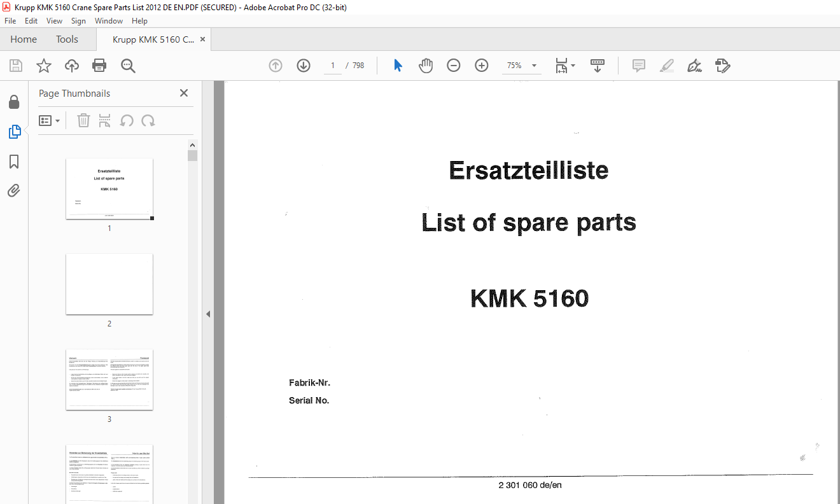The width and height of the screenshot is (840, 504).
Task: Select the page 3 thumbnail
Action: pos(109,379)
